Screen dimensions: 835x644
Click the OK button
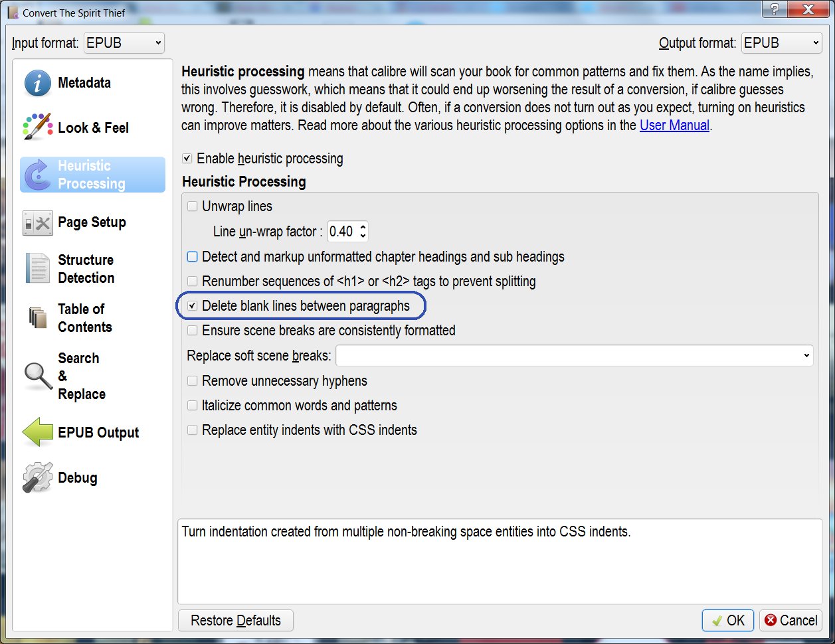(727, 620)
